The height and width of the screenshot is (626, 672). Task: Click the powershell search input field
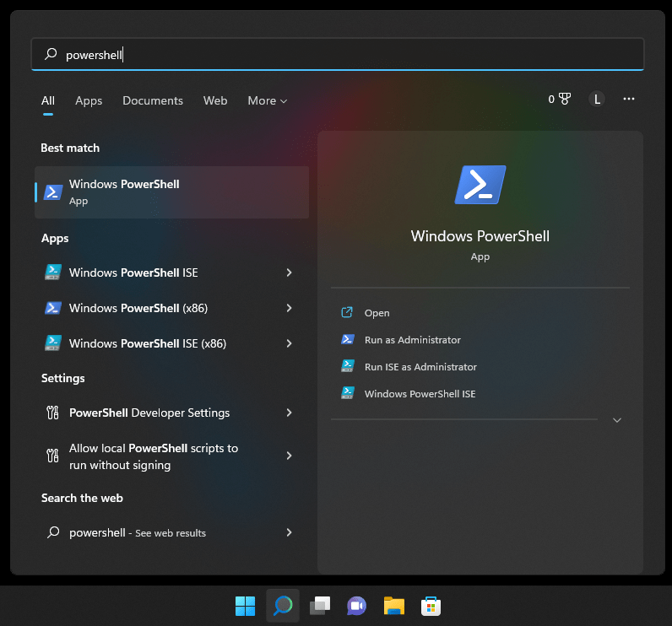(338, 54)
